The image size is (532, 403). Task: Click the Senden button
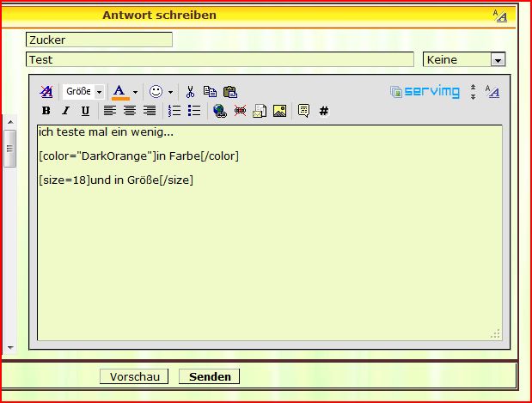(x=210, y=376)
